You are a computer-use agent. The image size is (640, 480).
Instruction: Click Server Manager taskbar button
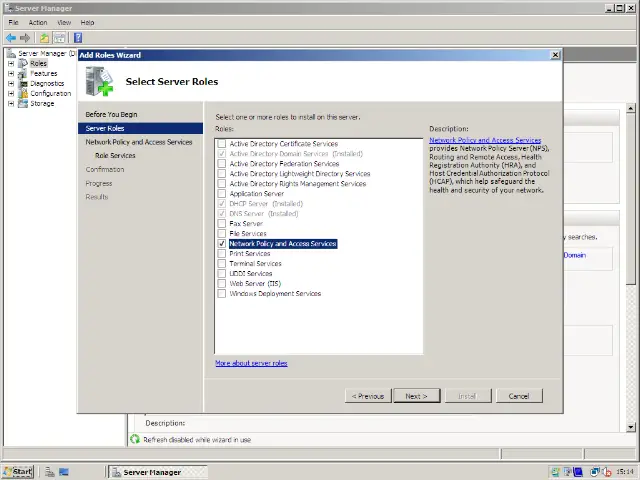click(158, 472)
